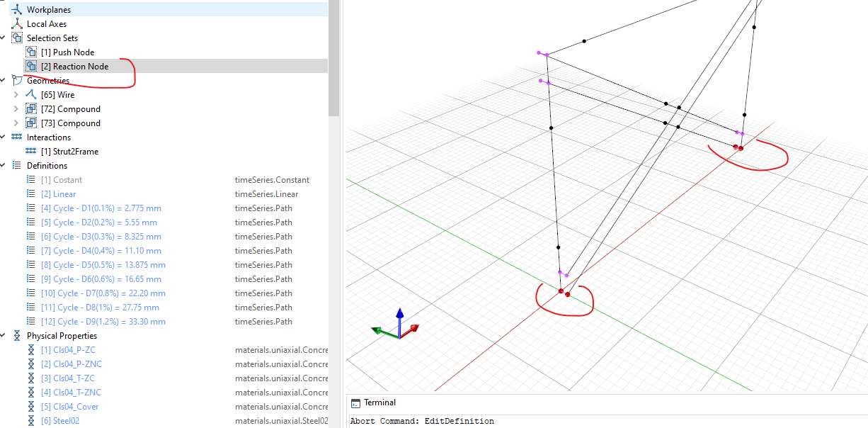Expand the [72] Compound geometry node
This screenshot has width=868, height=428.
point(16,108)
